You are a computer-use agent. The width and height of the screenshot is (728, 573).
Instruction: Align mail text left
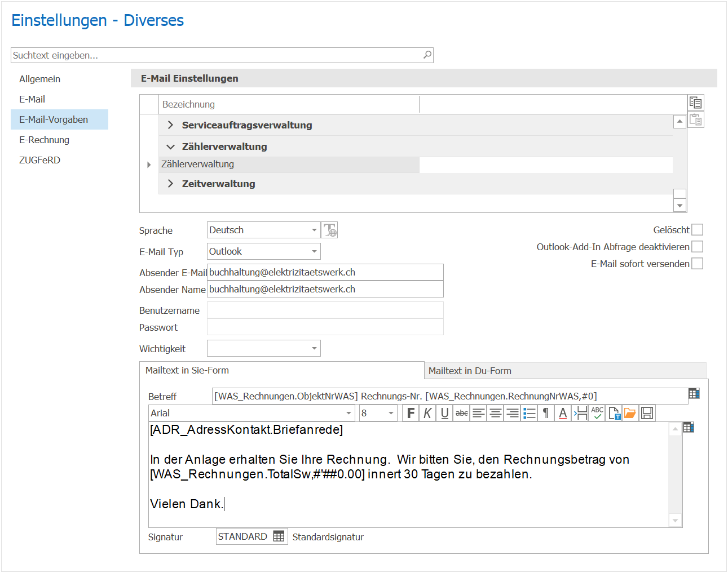point(478,413)
